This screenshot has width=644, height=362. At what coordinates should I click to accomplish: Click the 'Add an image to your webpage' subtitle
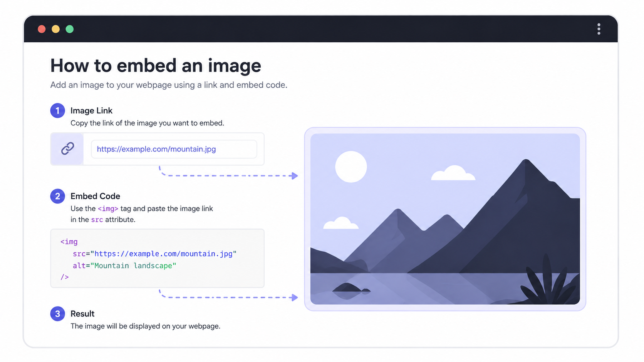(169, 85)
